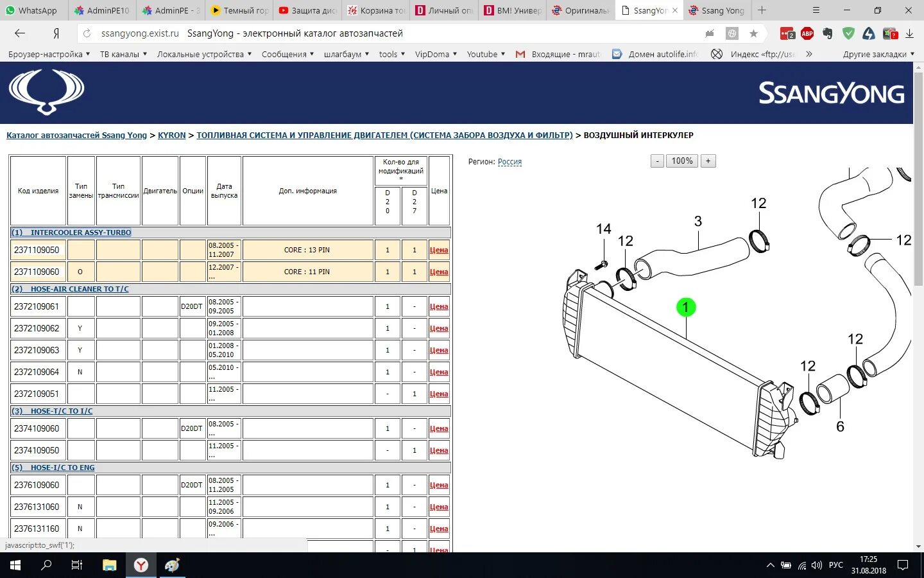Image resolution: width=924 pixels, height=578 pixels.
Task: Open Другие закладки bookmarks dropdown
Action: pyautogui.click(x=878, y=54)
